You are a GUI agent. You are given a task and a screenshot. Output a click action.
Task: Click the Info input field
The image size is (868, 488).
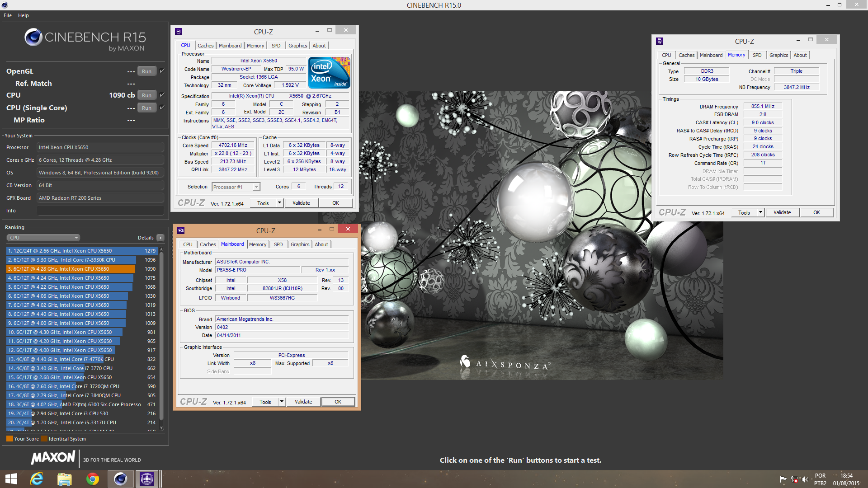coord(100,211)
